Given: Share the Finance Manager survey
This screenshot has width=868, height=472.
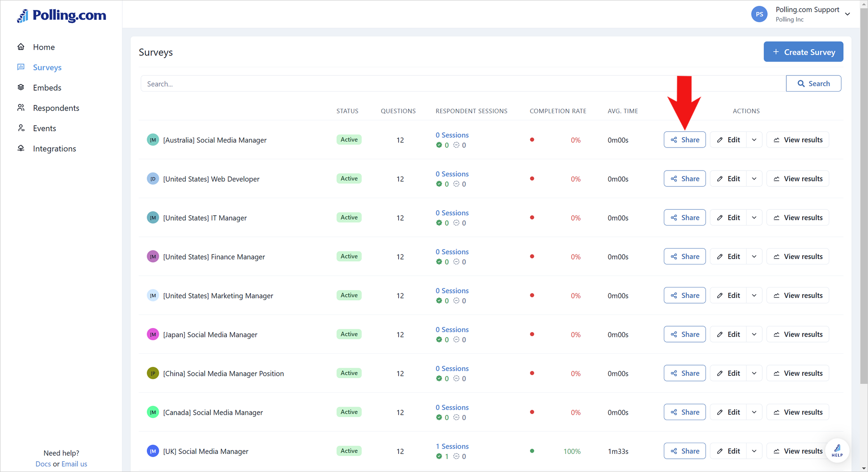Looking at the screenshot, I should click(x=685, y=256).
